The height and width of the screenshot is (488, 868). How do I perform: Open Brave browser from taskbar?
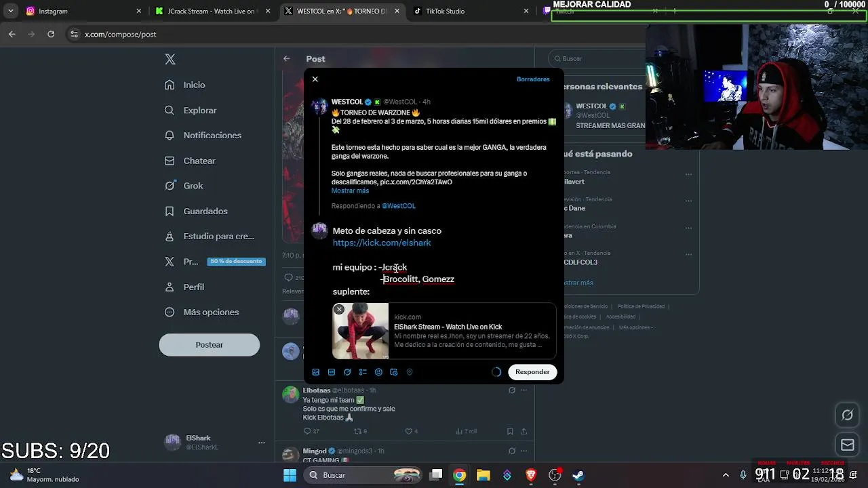(x=531, y=475)
